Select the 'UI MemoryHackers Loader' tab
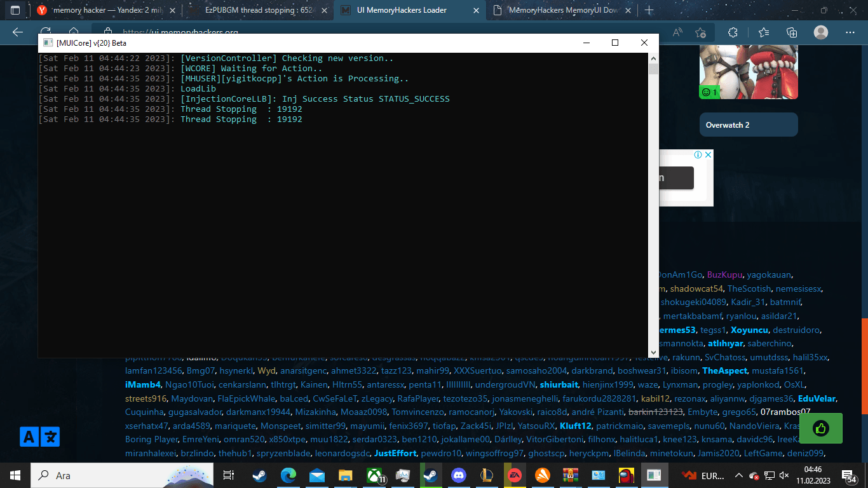This screenshot has height=488, width=868. click(x=410, y=10)
